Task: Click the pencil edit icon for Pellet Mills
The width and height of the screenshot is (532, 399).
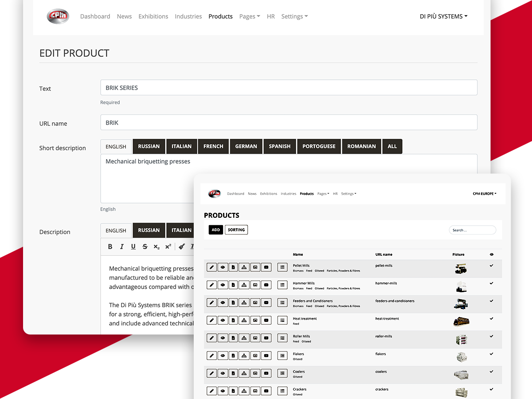Action: 212,267
